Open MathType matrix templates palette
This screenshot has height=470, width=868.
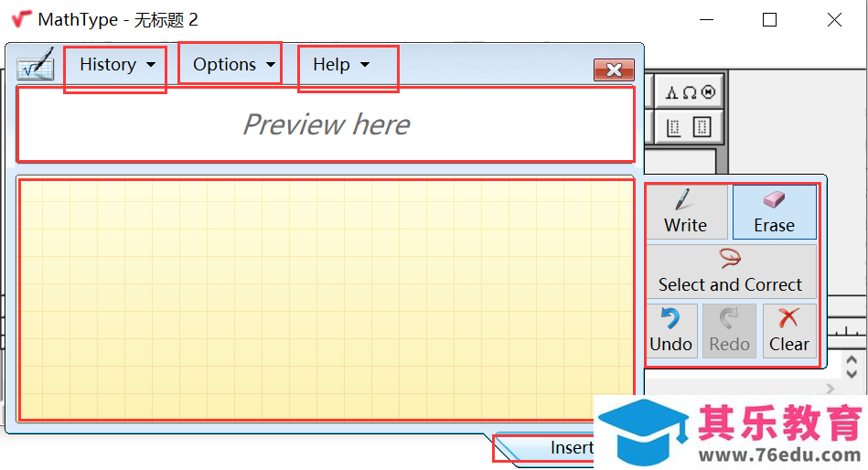pyautogui.click(x=690, y=127)
